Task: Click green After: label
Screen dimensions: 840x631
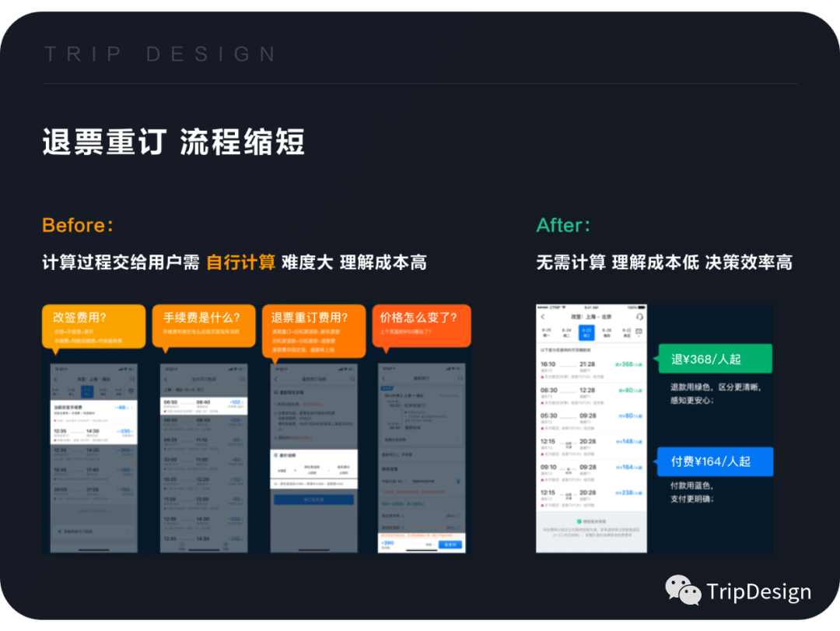Action: click(x=563, y=225)
